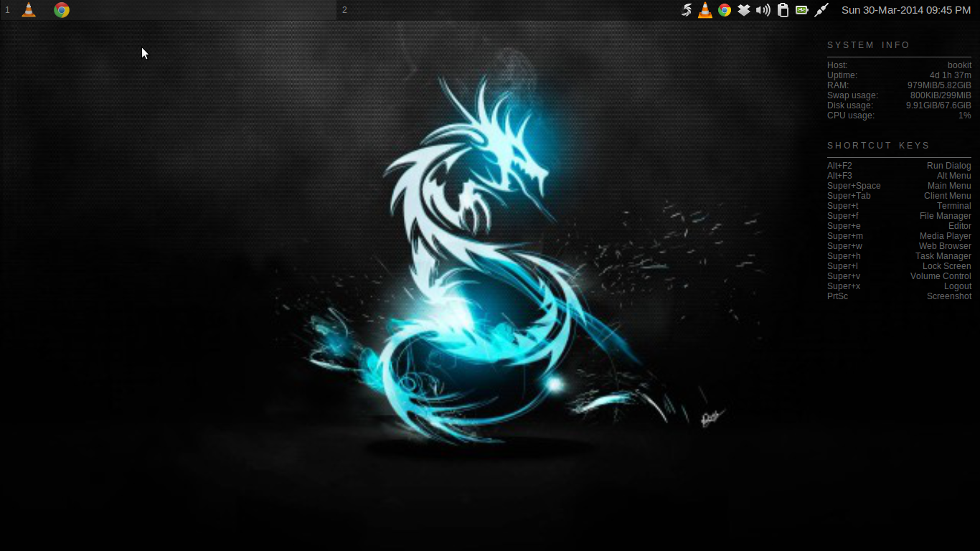Click the Chrome icon in system tray
The width and height of the screenshot is (980, 551).
click(x=725, y=10)
